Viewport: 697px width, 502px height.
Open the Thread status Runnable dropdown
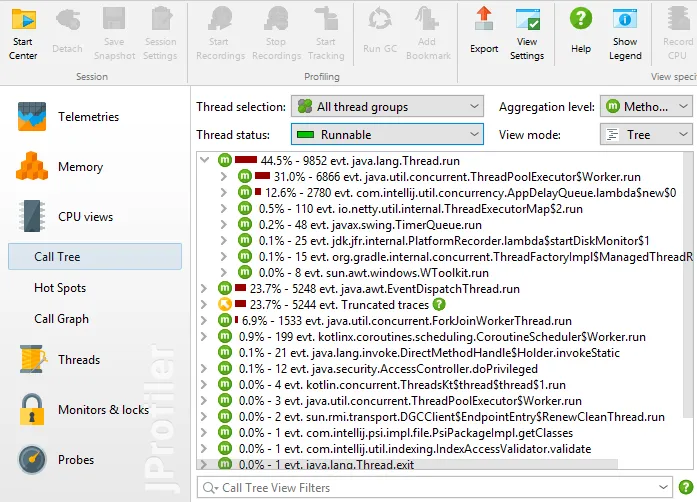click(387, 134)
